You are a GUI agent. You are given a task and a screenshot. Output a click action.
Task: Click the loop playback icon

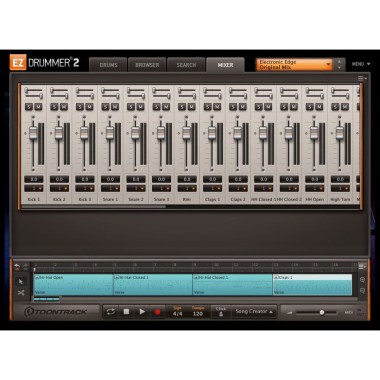[110, 312]
